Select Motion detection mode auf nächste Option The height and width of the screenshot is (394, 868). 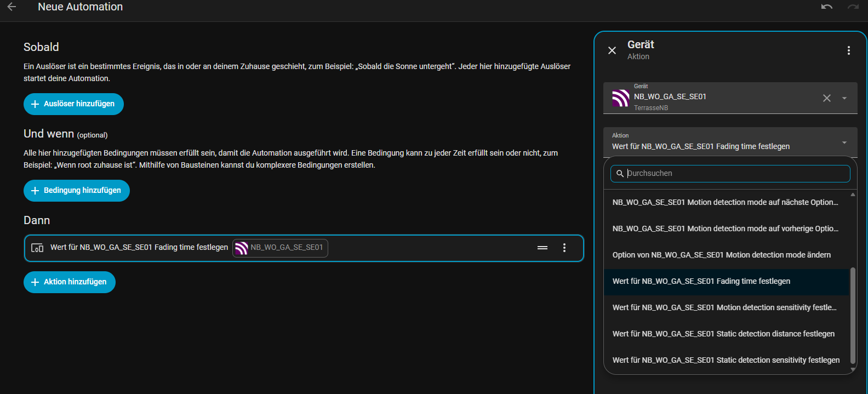pos(725,202)
